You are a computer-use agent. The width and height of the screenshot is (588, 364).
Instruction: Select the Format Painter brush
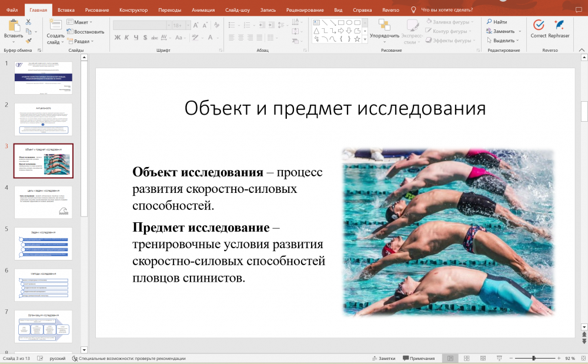tap(28, 41)
